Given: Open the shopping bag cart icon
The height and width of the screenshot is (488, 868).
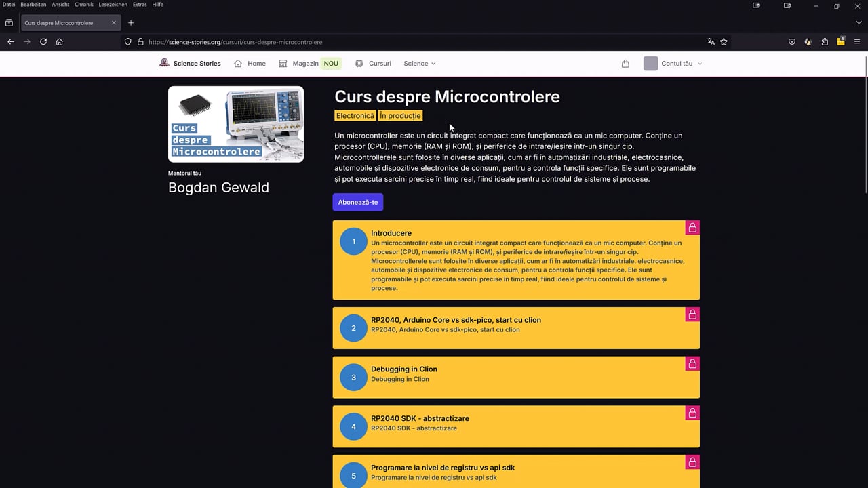Looking at the screenshot, I should click(x=625, y=64).
